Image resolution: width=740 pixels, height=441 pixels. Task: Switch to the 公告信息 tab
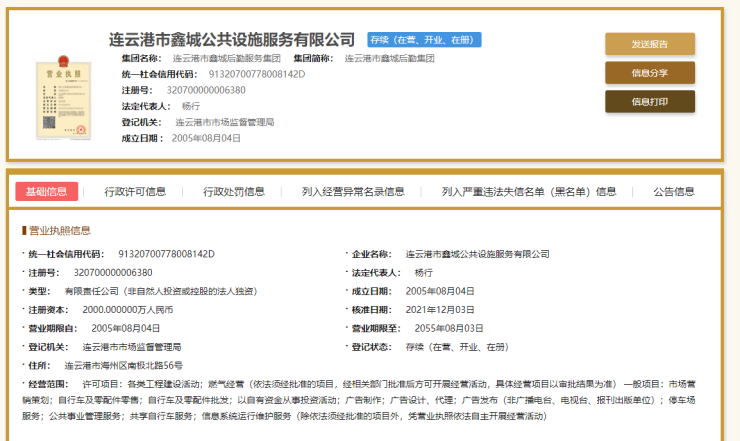coord(673,192)
